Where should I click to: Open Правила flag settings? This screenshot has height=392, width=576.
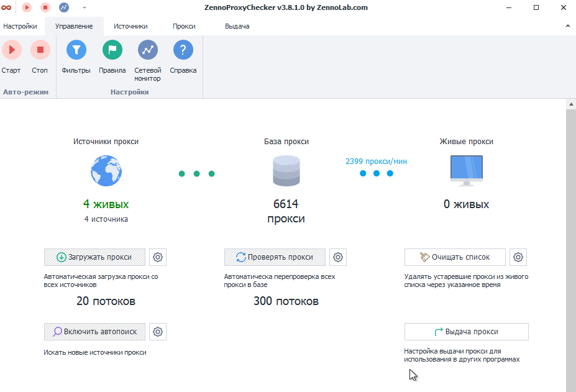[112, 57]
